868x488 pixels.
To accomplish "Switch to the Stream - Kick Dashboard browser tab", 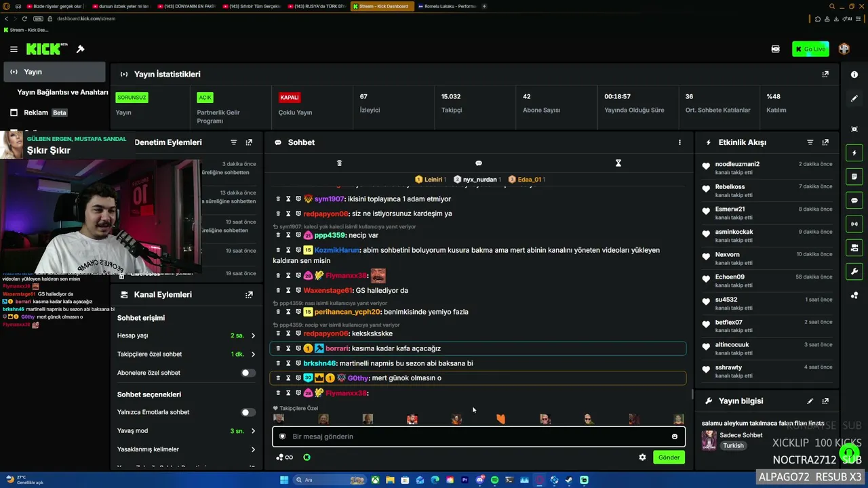I will (x=382, y=6).
